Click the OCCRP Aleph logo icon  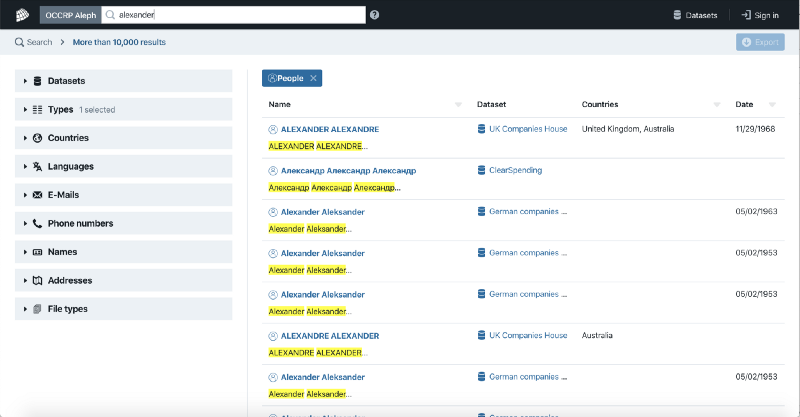click(x=22, y=15)
